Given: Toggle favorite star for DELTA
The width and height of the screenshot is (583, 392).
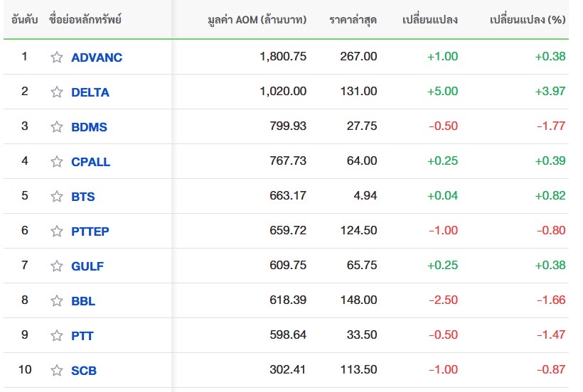Looking at the screenshot, I should click(x=57, y=92).
